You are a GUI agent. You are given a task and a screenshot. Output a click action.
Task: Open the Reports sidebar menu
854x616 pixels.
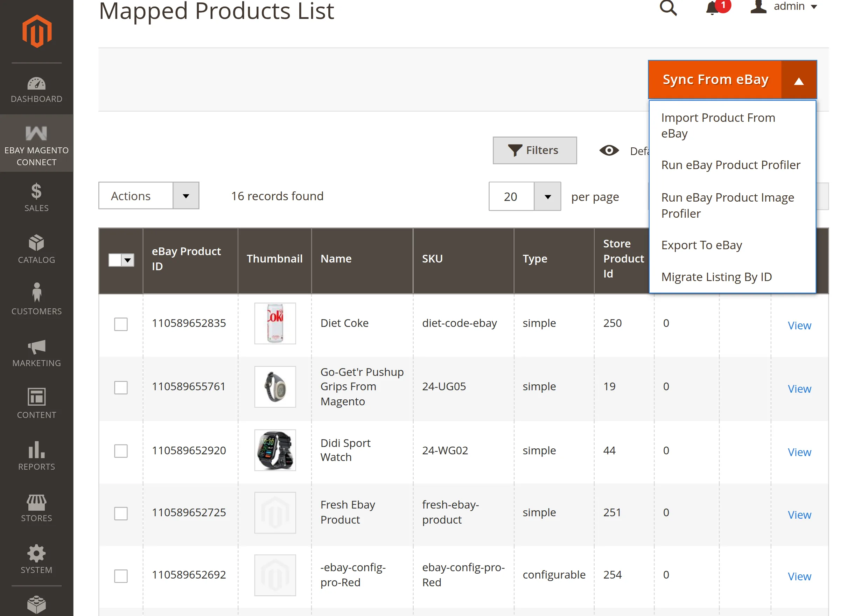coord(36,456)
